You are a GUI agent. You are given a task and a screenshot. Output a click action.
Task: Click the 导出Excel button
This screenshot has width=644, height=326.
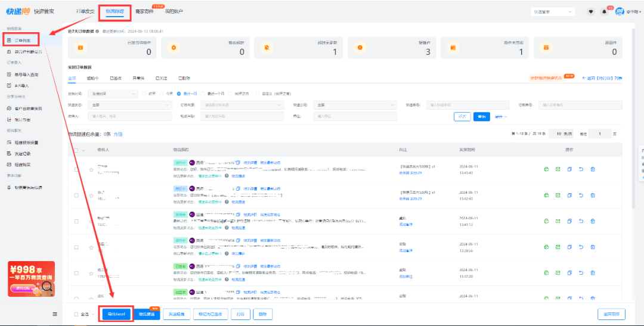click(116, 314)
